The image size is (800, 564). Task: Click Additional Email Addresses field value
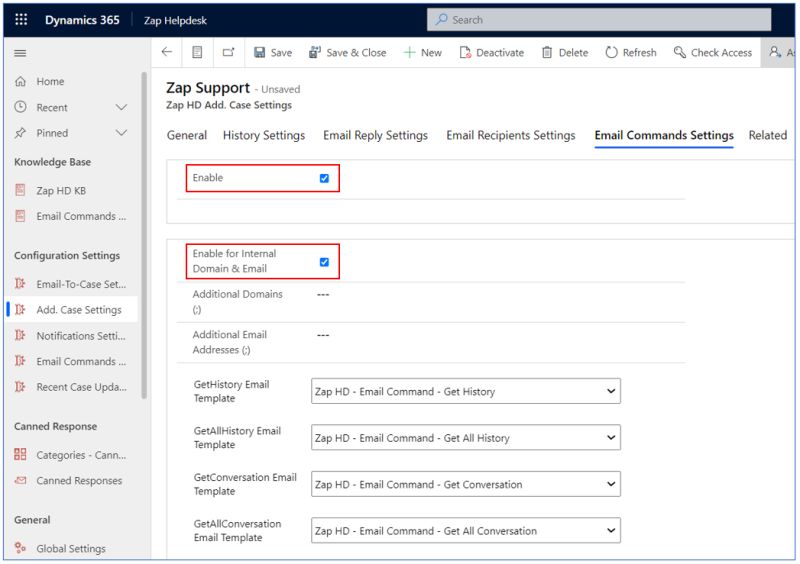click(x=323, y=335)
